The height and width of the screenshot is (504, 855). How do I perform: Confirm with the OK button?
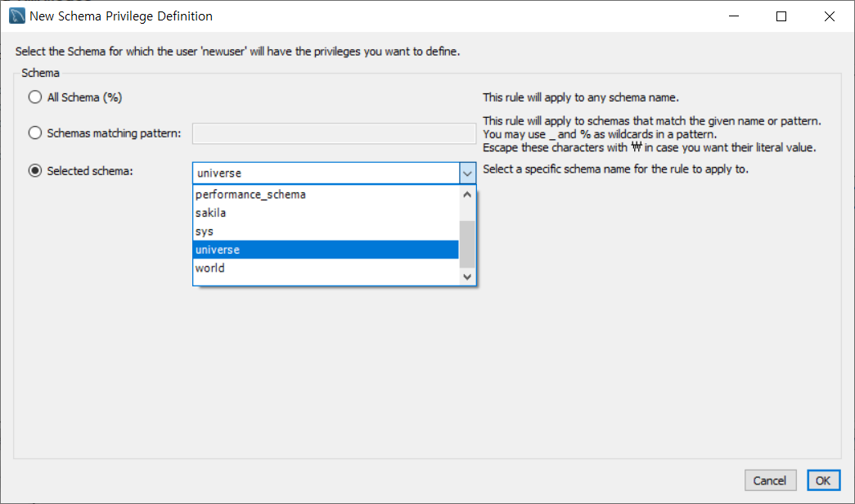click(x=823, y=480)
